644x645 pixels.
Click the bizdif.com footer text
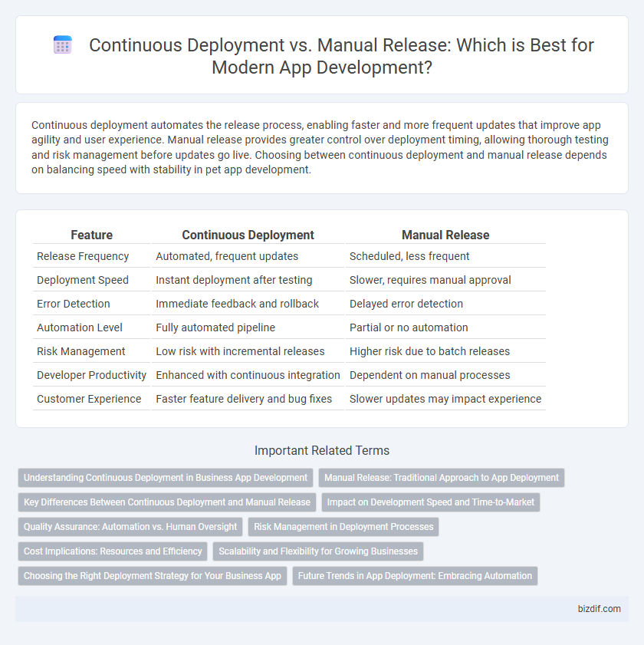click(x=600, y=609)
